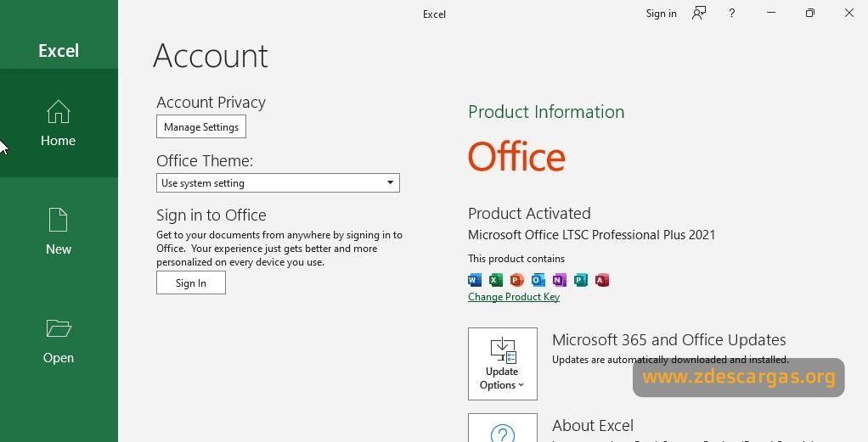Click the Excel title in the green sidebar
Viewport: 868px width, 442px height.
[59, 51]
